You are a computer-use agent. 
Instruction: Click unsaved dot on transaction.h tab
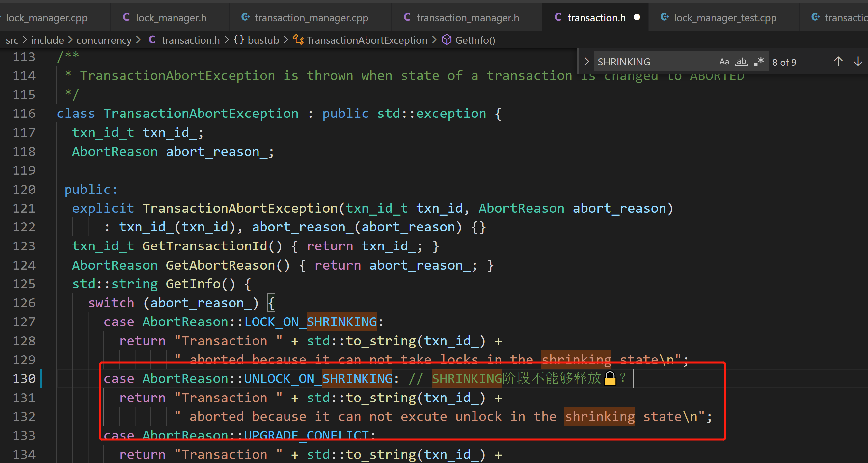click(637, 17)
